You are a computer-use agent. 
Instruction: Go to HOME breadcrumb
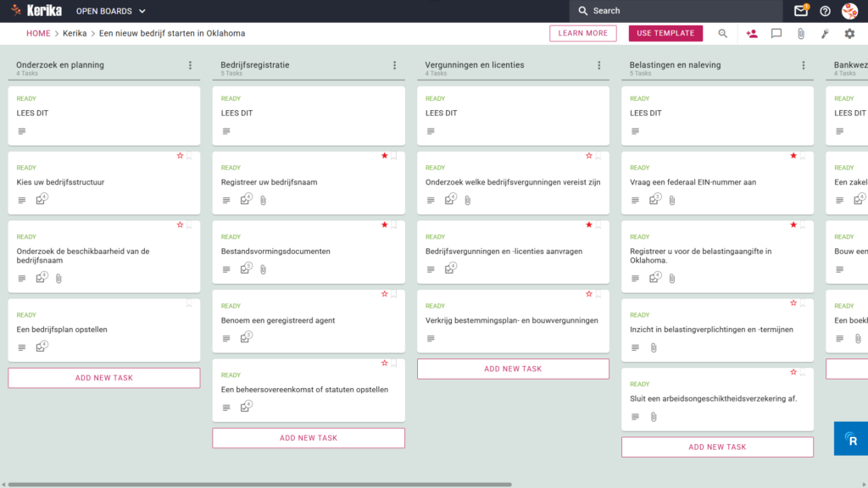point(38,33)
